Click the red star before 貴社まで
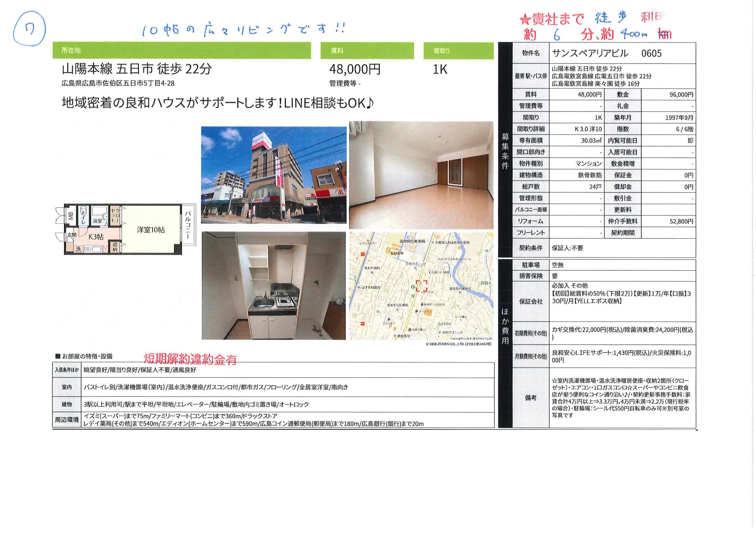Screen dimensions: 756x535 pyautogui.click(x=525, y=20)
